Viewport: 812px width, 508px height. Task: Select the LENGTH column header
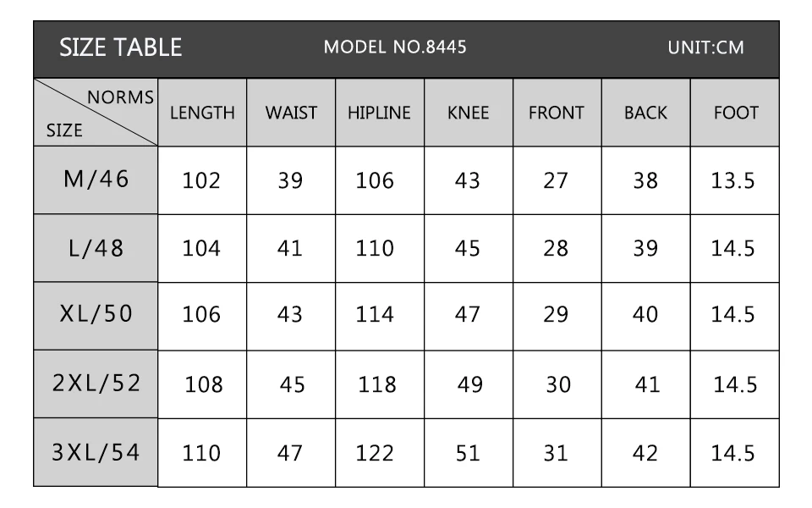[x=202, y=113]
